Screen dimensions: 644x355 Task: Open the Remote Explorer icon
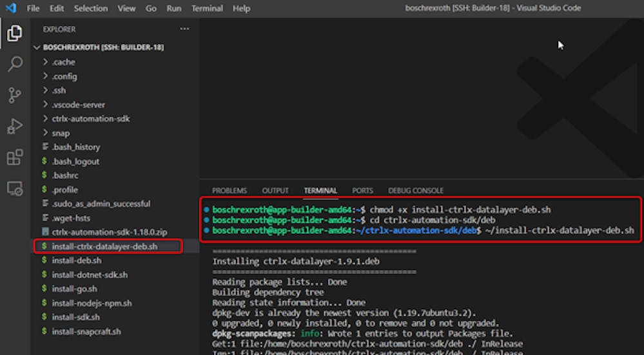(x=14, y=188)
